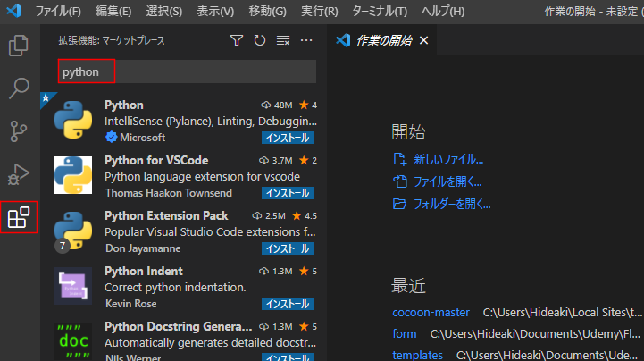The height and width of the screenshot is (361, 644).
Task: Open the 選択(S) menu
Action: [x=163, y=11]
